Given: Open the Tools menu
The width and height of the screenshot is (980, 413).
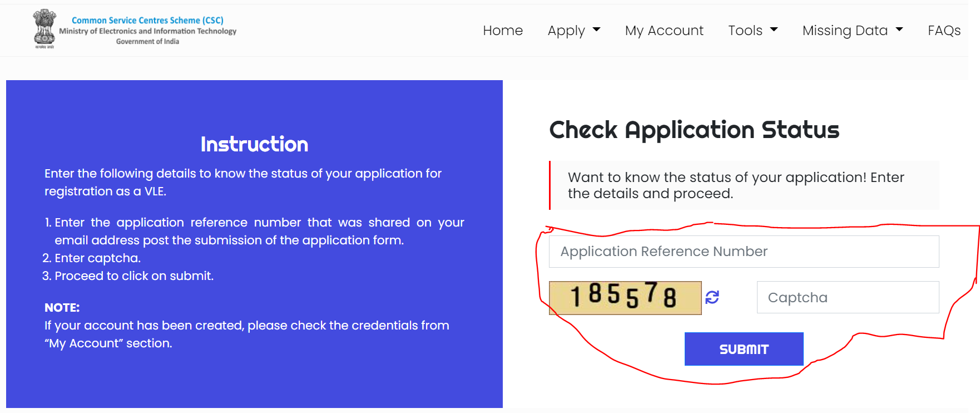Looking at the screenshot, I should click(x=745, y=31).
